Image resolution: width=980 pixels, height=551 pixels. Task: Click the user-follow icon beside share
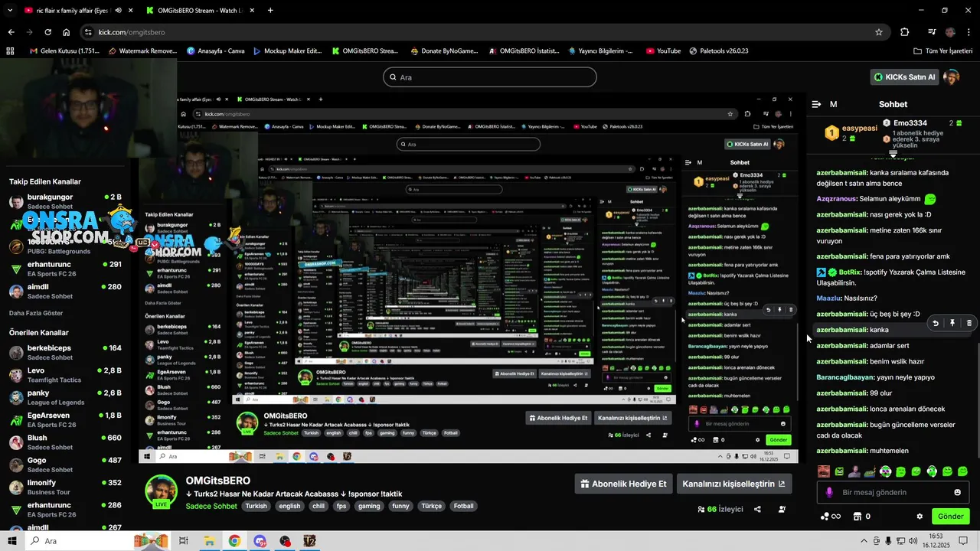[782, 509]
